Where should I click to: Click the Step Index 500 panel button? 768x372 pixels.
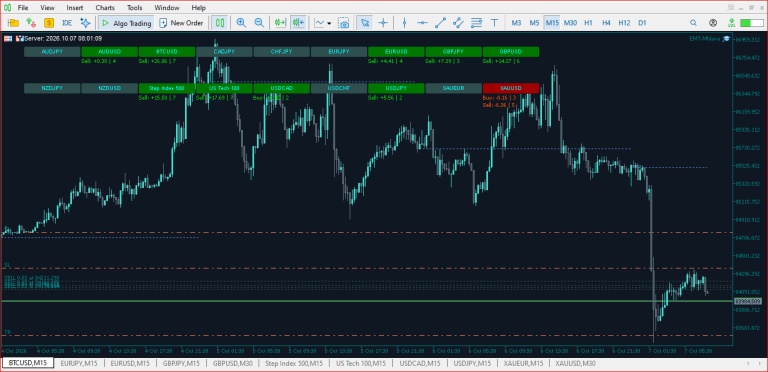(x=167, y=88)
